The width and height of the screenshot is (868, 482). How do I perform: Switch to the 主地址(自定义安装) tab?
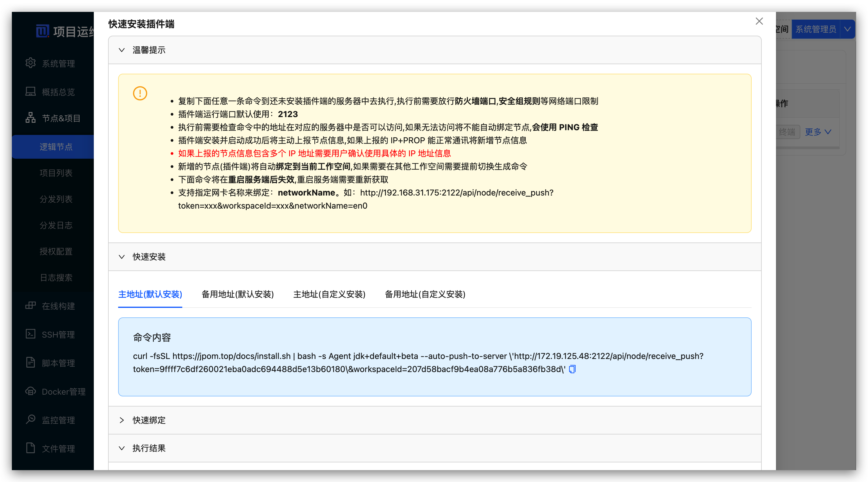(x=329, y=294)
